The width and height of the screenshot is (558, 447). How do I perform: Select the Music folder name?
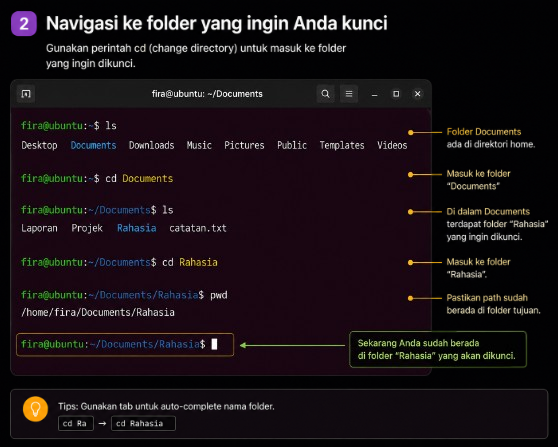coord(199,145)
